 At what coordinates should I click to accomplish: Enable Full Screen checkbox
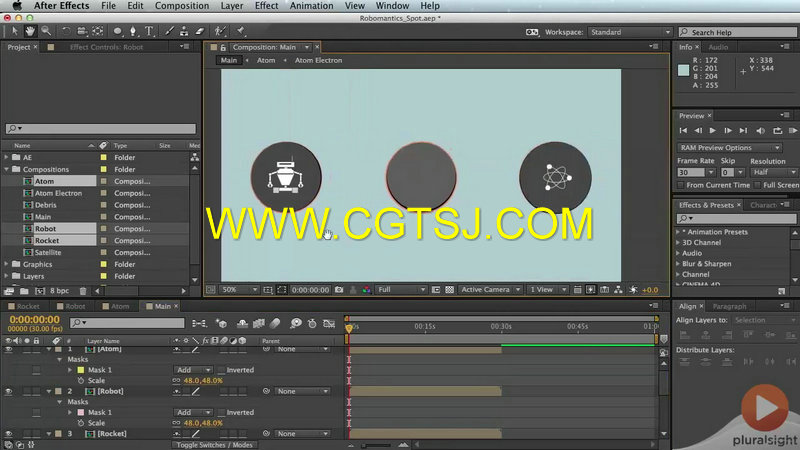click(757, 185)
